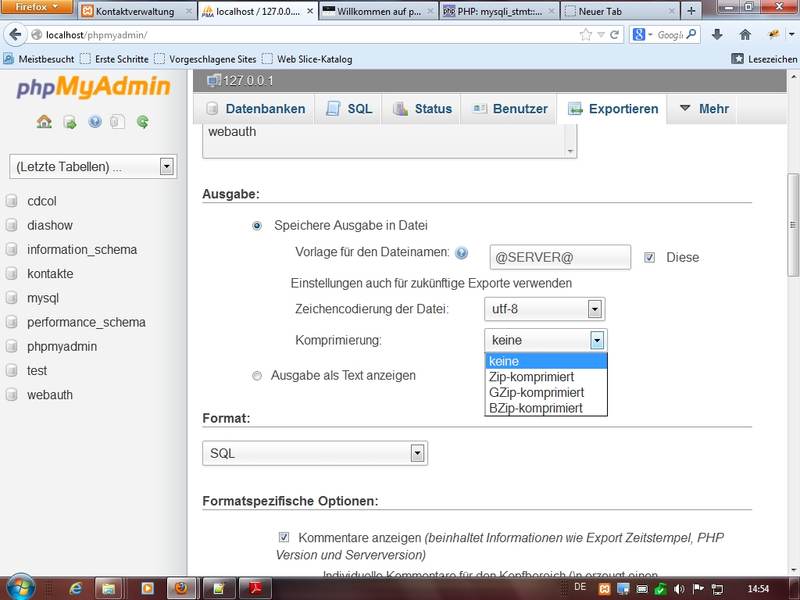Open the 'webauth' database link
Viewport: 800px width, 600px height.
pos(50,395)
